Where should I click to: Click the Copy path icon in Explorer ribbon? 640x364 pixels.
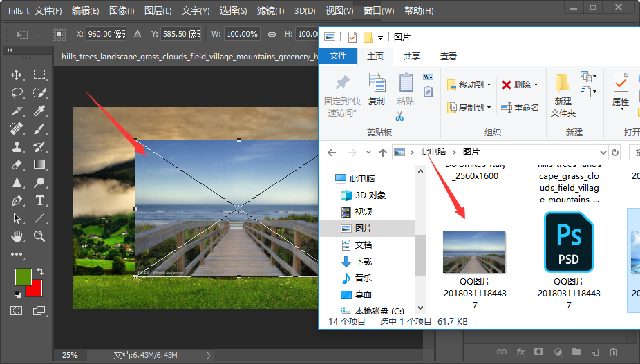428,77
